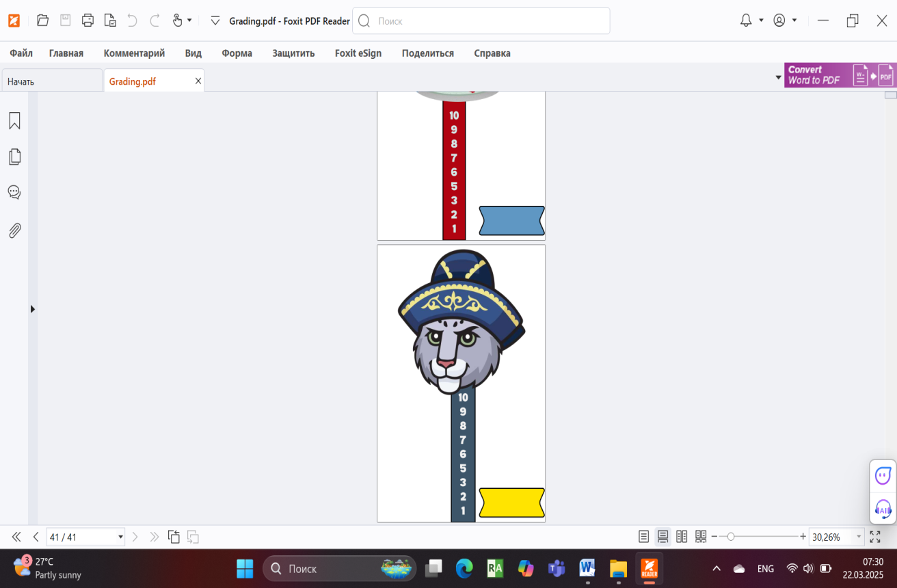Click the rotate view icon after page arrows

click(174, 537)
